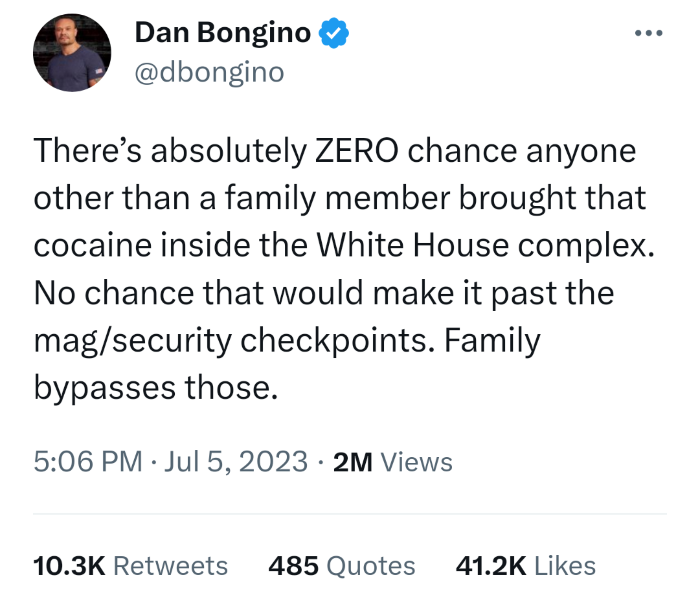The image size is (700, 608).
Task: Click the words "bypasses those" in tweet
Action: [156, 388]
